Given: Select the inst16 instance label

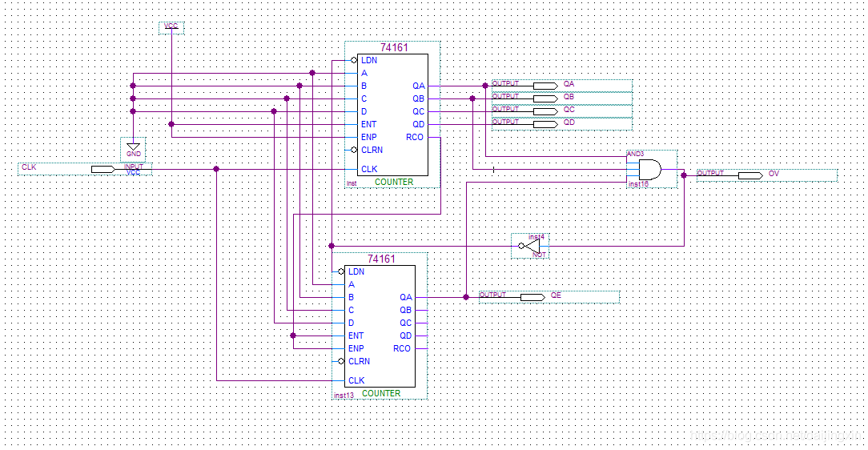Looking at the screenshot, I should [638, 184].
